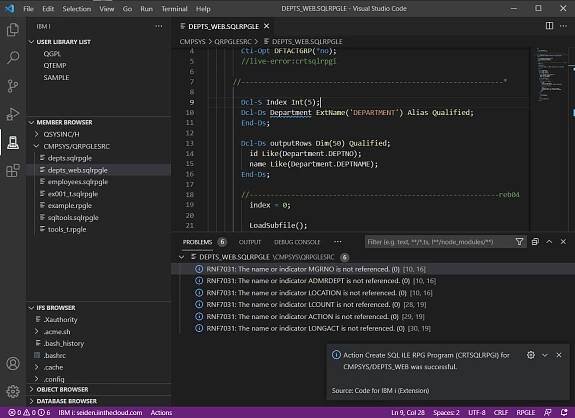Open notification settings gear

coord(531,355)
